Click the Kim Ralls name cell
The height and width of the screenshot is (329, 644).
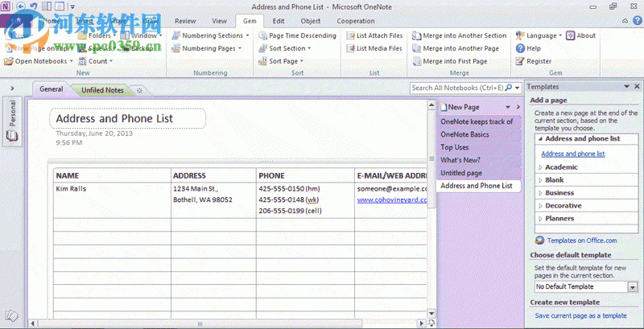pyautogui.click(x=112, y=200)
